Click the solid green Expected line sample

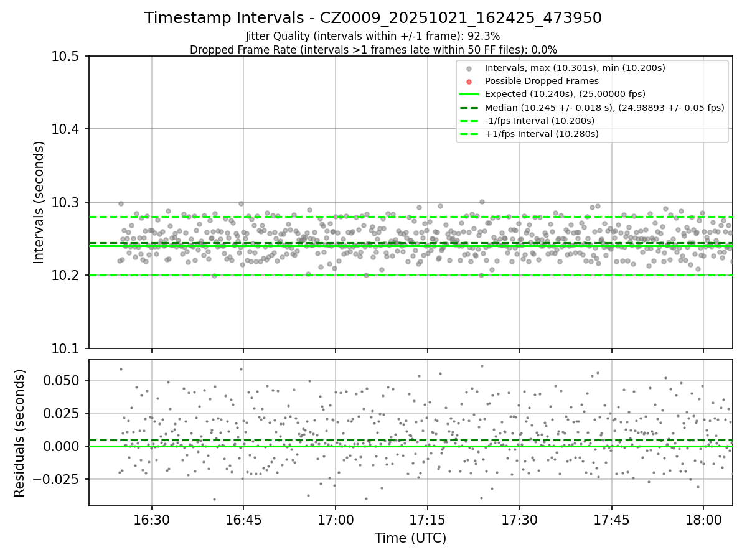click(469, 94)
